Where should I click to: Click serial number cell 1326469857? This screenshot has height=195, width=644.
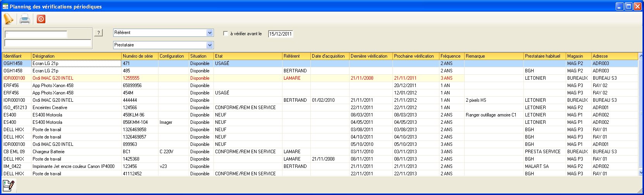click(140, 137)
